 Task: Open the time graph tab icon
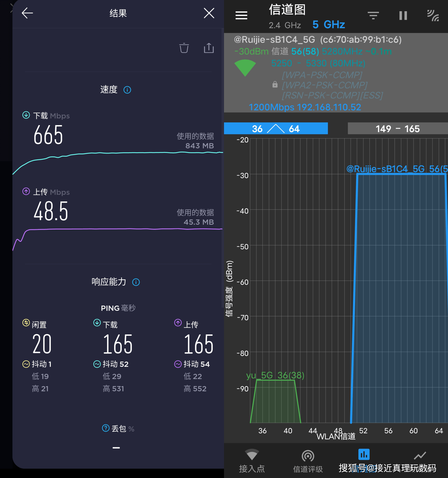coord(420,456)
